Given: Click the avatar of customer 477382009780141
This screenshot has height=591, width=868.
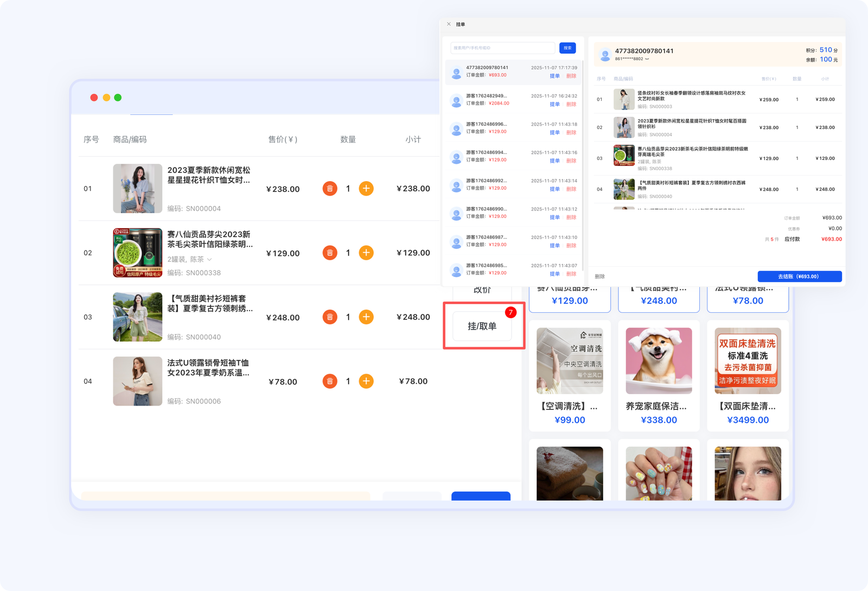Looking at the screenshot, I should [x=605, y=55].
